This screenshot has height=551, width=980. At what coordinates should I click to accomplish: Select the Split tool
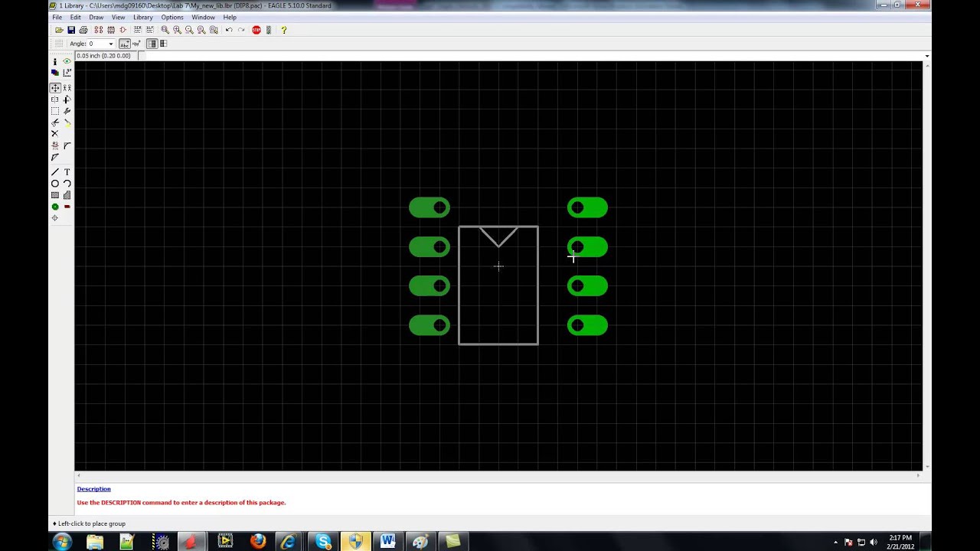tap(54, 157)
